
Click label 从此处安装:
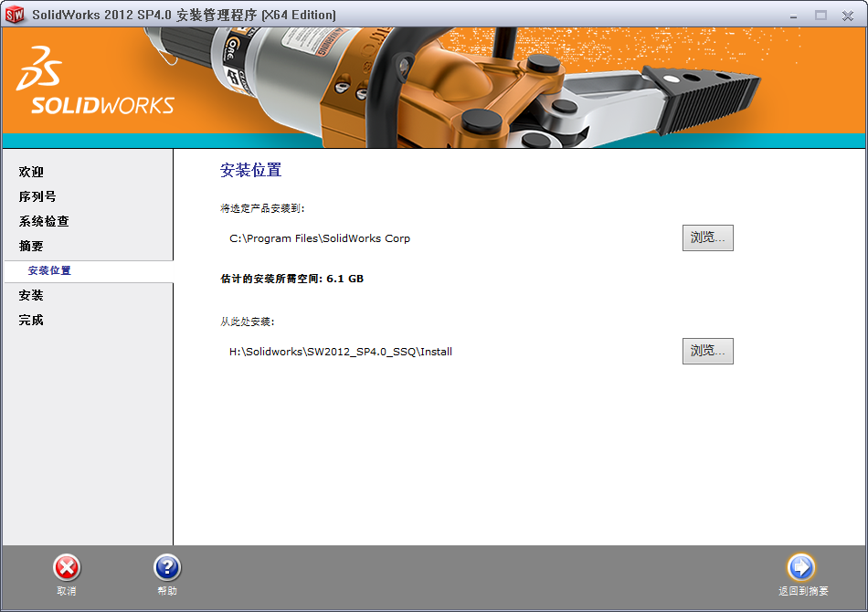click(x=248, y=322)
